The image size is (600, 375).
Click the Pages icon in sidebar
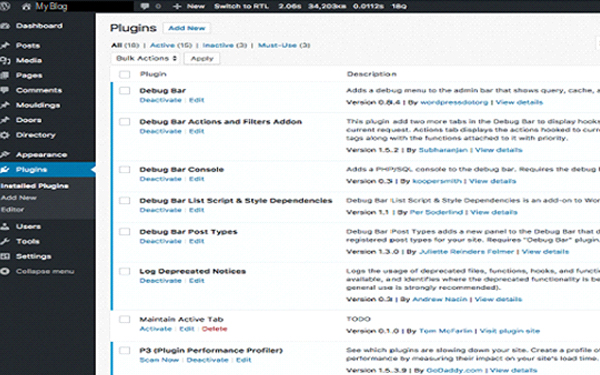[x=5, y=75]
